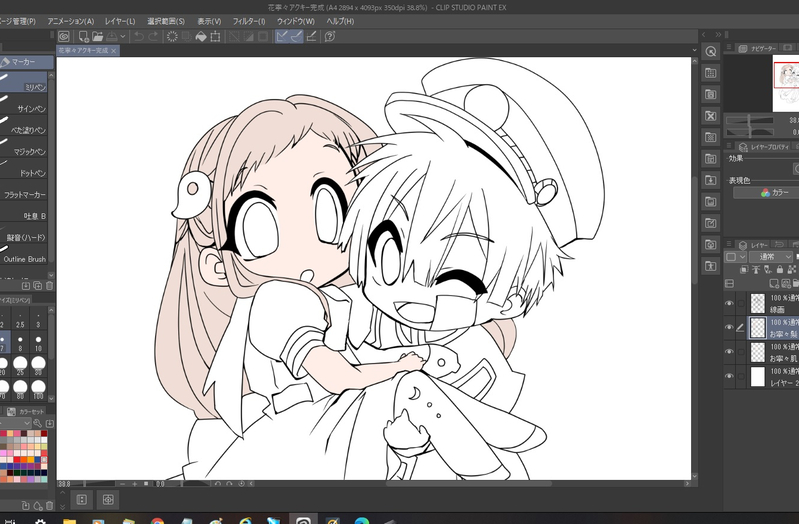The height and width of the screenshot is (524, 799).
Task: Open 選択範囲(S) menu
Action: 166,21
